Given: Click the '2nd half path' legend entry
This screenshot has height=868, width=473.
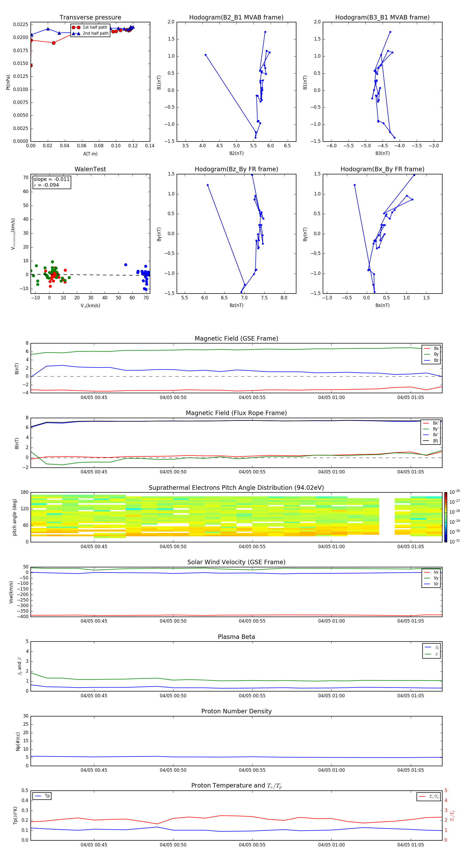Looking at the screenshot, I should [90, 33].
